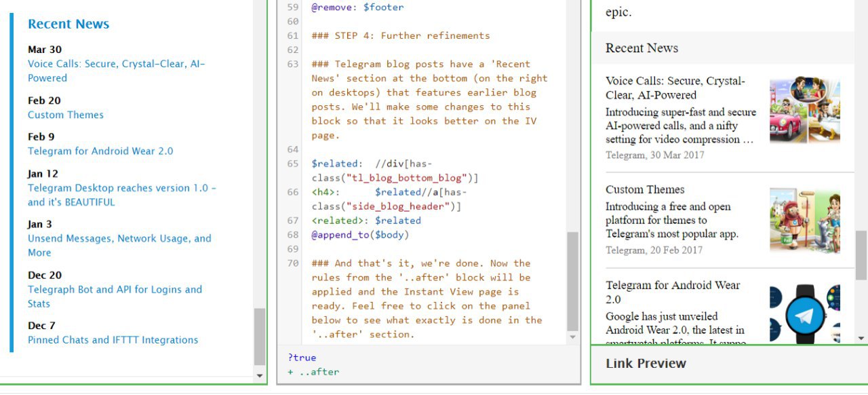The height and width of the screenshot is (395, 868).
Task: Open the Voice Calls article thumbnail
Action: 804,109
